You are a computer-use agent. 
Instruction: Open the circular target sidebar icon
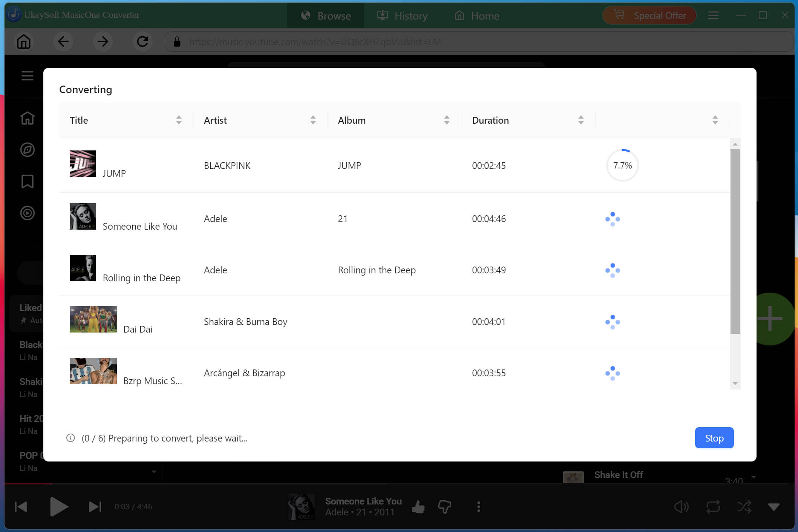27,213
